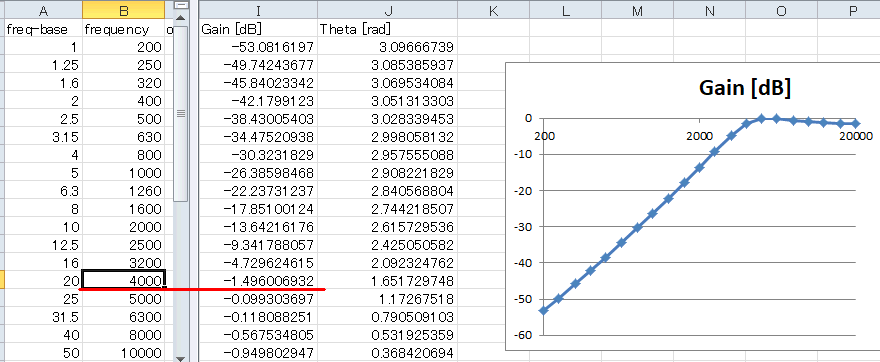Click frequency cell with value 3200
880x362 pixels.
123,263
